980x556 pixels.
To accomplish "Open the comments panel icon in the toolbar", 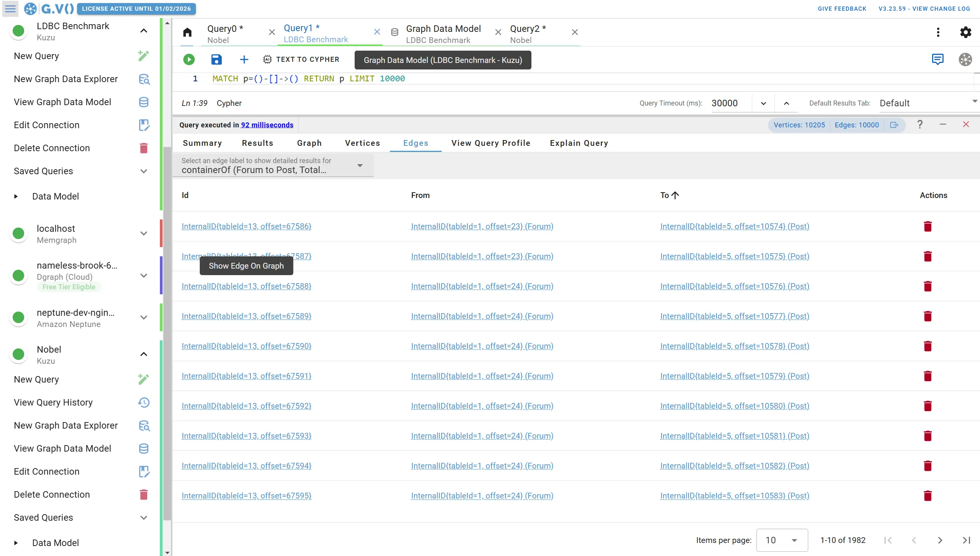I will point(937,59).
